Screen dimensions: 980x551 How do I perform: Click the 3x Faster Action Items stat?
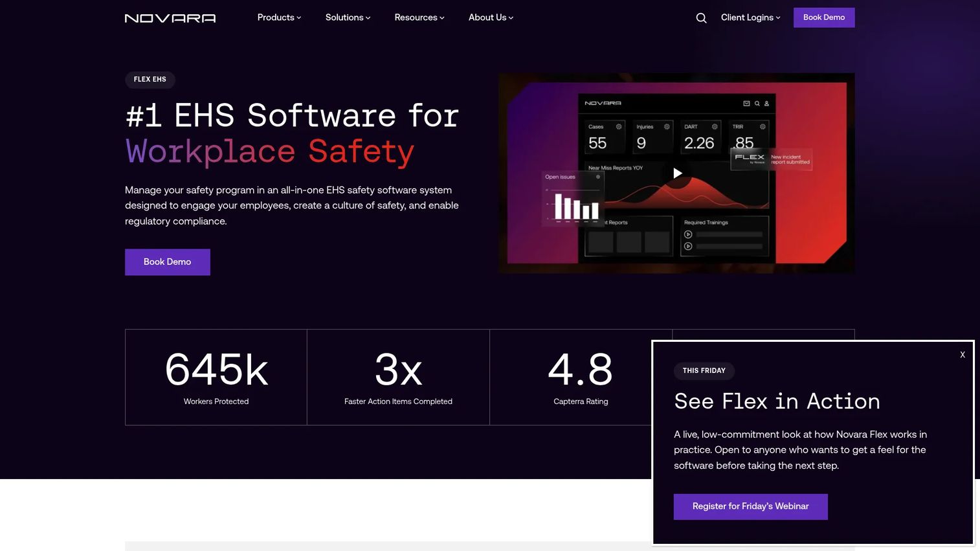398,377
